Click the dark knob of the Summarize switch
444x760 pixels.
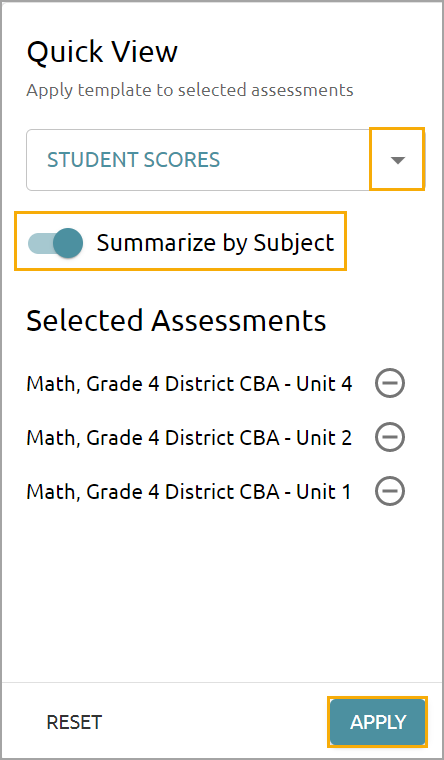coord(68,242)
